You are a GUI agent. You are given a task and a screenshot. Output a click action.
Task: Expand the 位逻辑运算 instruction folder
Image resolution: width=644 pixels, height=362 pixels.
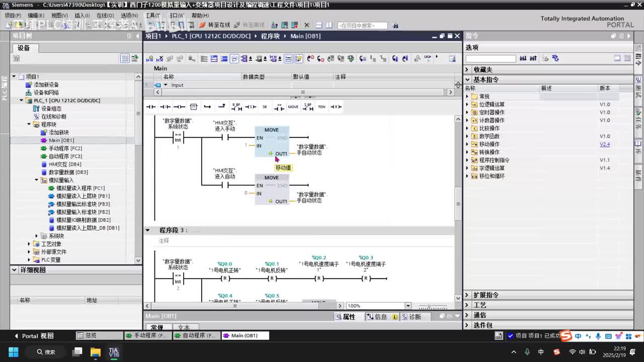click(467, 105)
